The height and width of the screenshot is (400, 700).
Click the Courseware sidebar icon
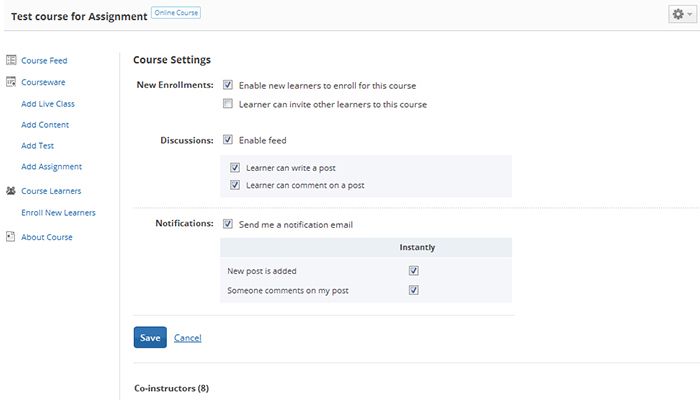coord(10,82)
